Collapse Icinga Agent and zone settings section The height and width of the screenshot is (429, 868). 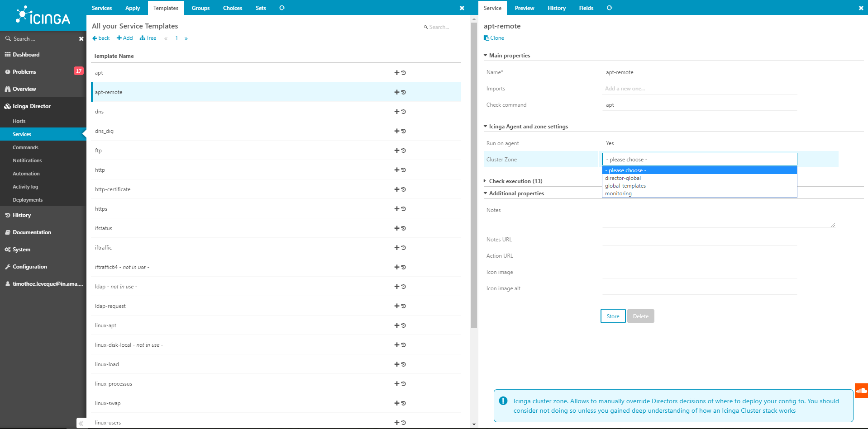526,127
